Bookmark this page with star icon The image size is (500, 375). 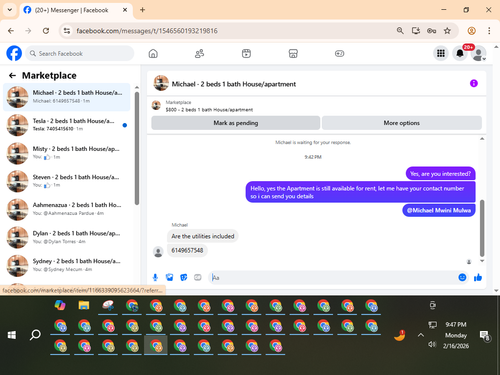coord(447,31)
